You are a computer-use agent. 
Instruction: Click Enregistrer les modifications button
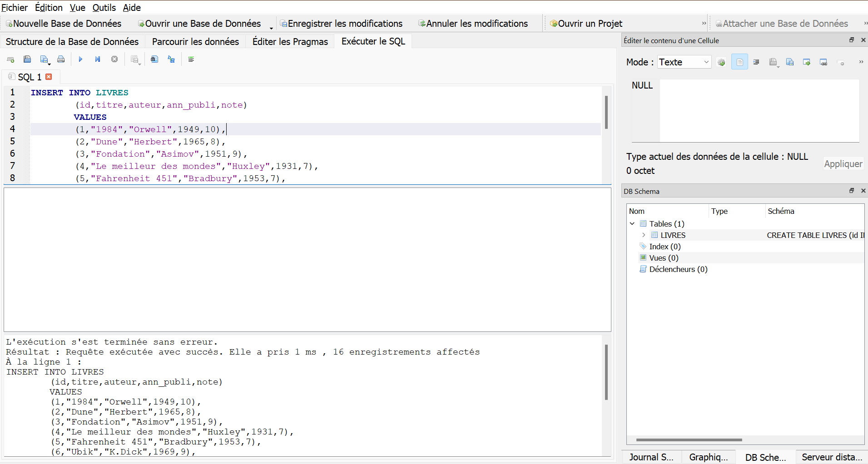click(341, 24)
